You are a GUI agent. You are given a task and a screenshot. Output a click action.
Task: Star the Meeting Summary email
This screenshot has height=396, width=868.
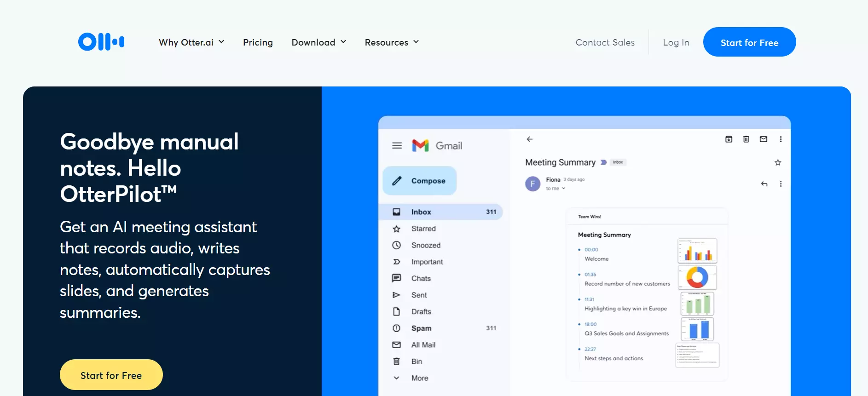778,162
